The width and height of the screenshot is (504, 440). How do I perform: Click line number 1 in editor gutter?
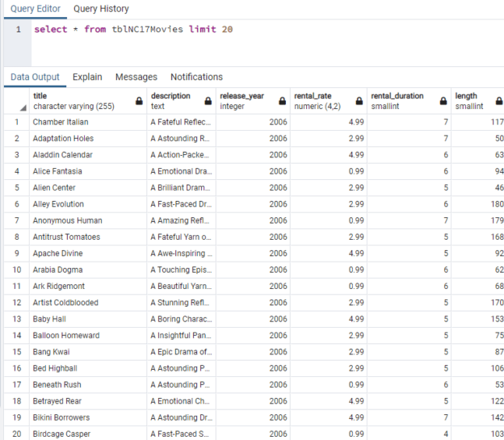(x=19, y=29)
